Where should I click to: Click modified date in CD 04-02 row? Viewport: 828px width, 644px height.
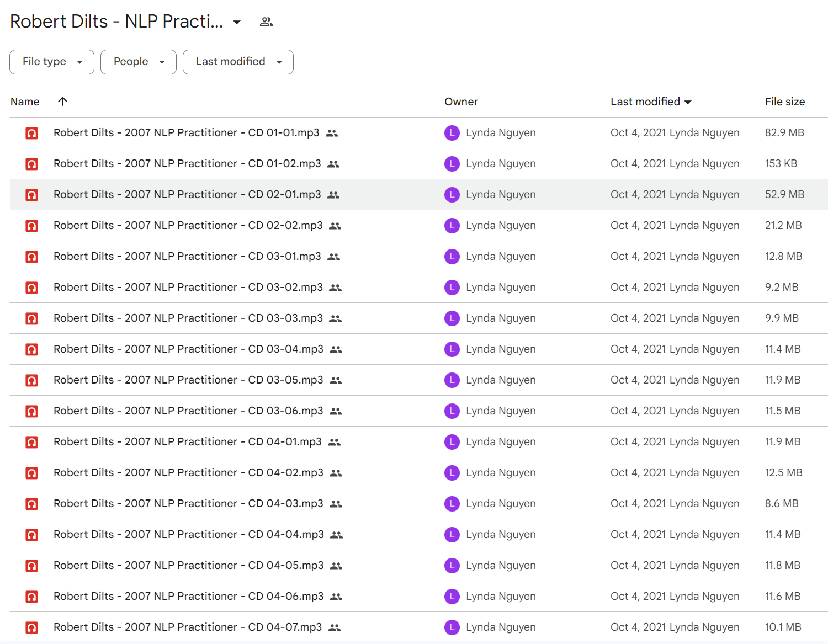(675, 472)
